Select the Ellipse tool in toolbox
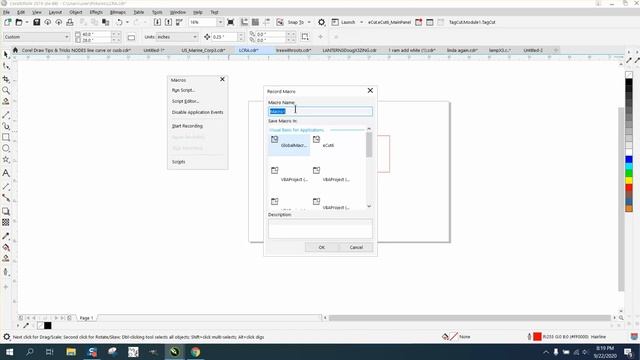This screenshot has width=640, height=360. click(6, 148)
